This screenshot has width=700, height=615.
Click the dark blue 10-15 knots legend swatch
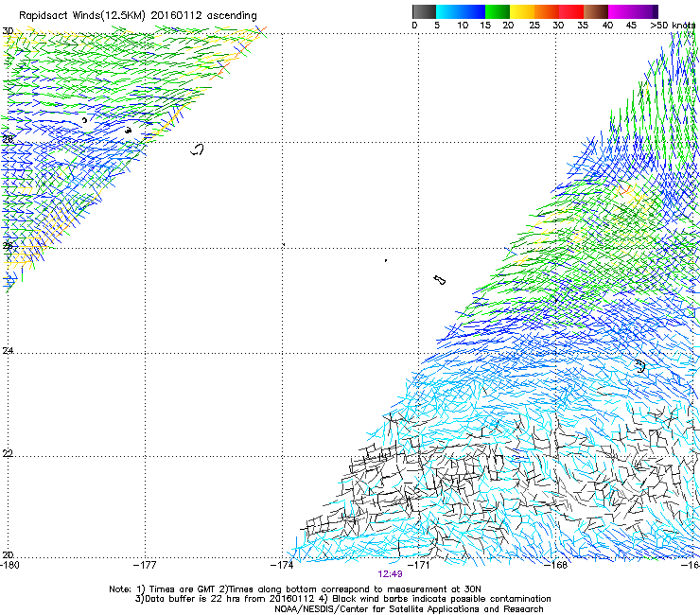473,11
